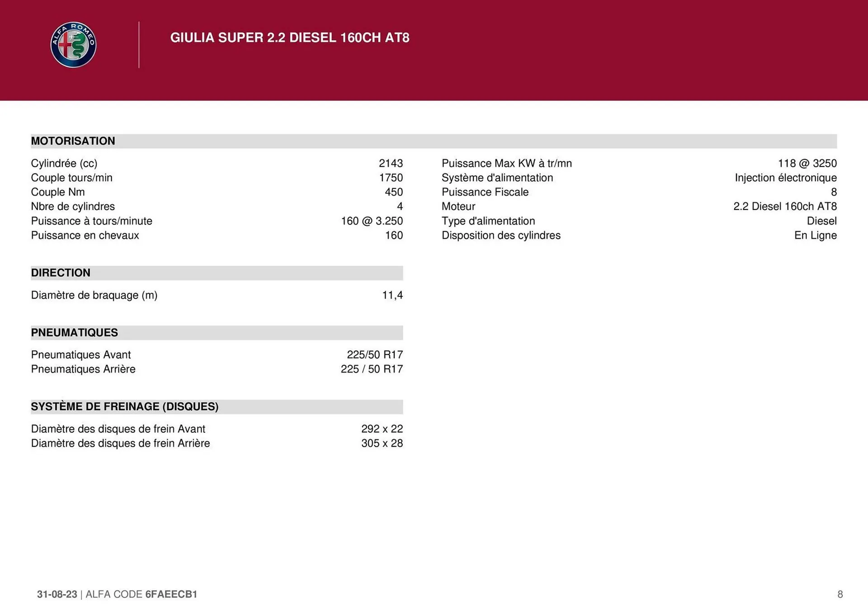Click the page number 8 in footer
This screenshot has width=868, height=613.
[x=840, y=594]
